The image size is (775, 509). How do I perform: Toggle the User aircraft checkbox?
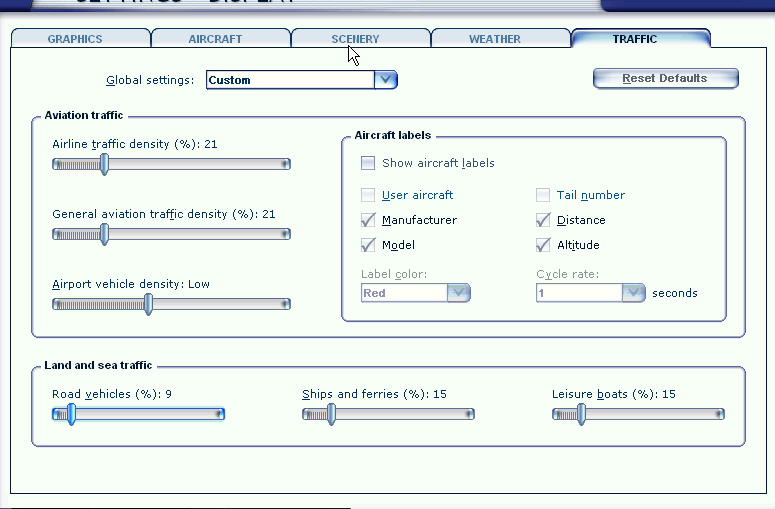pyautogui.click(x=368, y=195)
